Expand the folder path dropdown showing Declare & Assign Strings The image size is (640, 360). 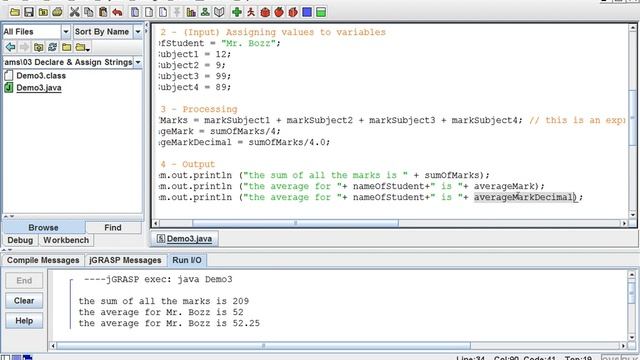coord(138,62)
